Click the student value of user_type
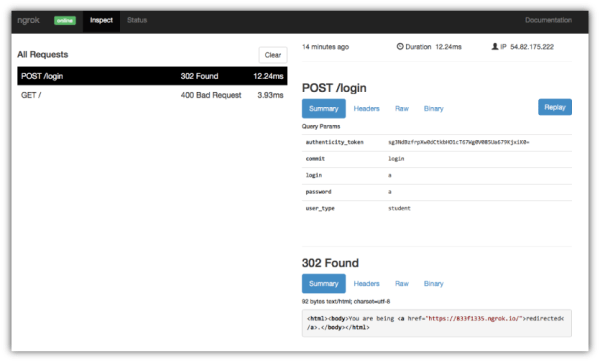 (x=399, y=208)
